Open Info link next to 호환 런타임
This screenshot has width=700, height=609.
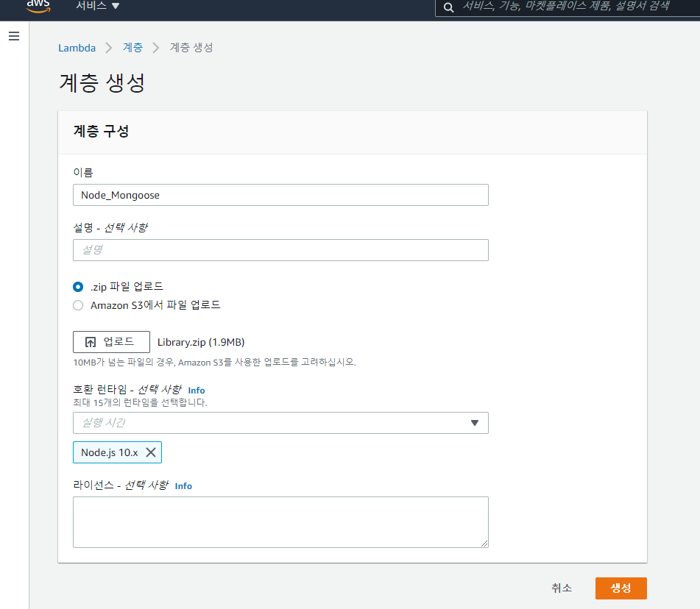[x=197, y=391]
